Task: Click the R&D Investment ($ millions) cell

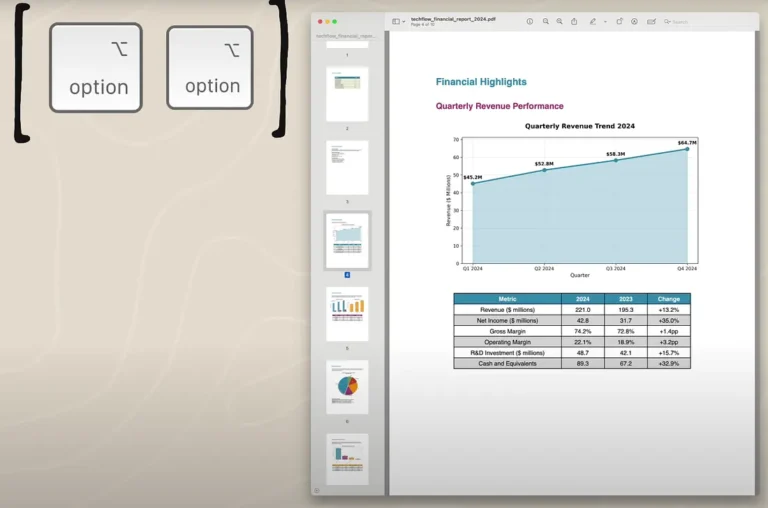Action: (507, 353)
